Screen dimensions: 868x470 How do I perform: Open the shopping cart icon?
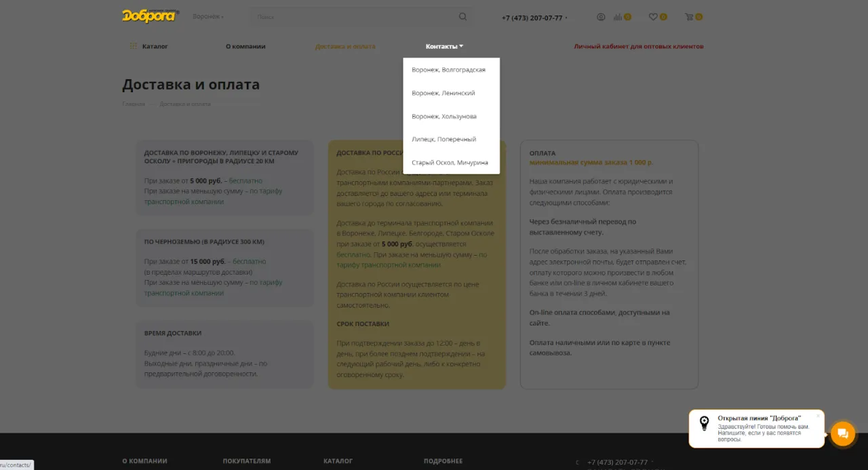[x=690, y=16]
